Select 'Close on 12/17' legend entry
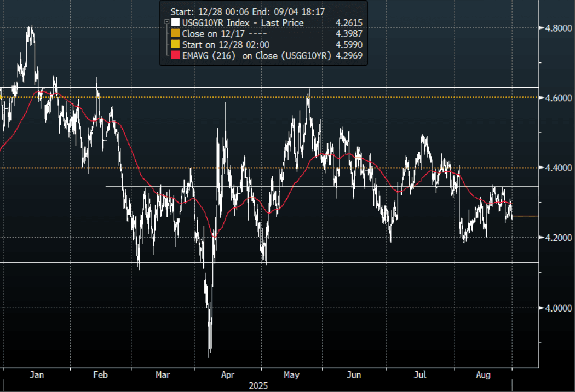Screen dimensions: 575x392 pos(225,34)
